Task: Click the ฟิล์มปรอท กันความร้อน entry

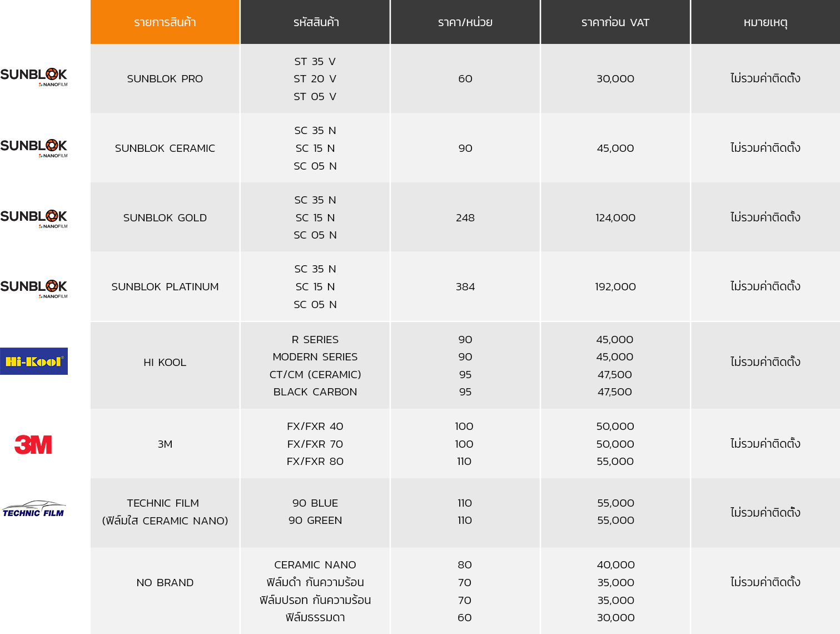Action: click(315, 600)
